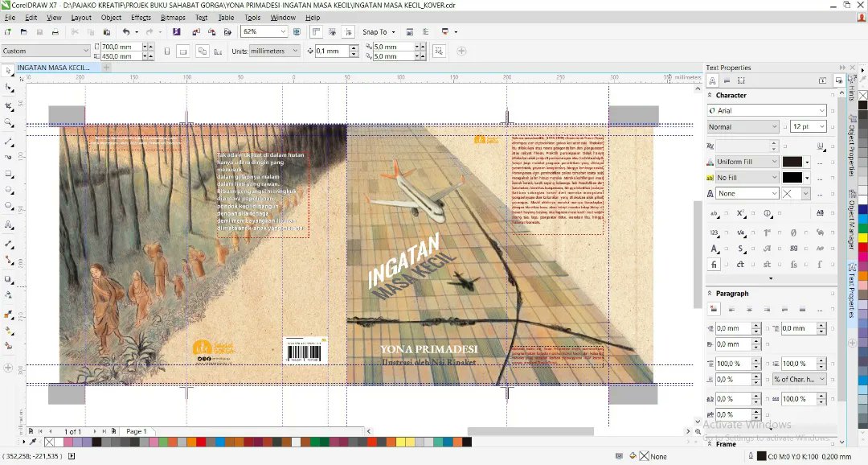This screenshot has height=465, width=868.
Task: Pick the red swatch in bottom palette
Action: (201, 442)
